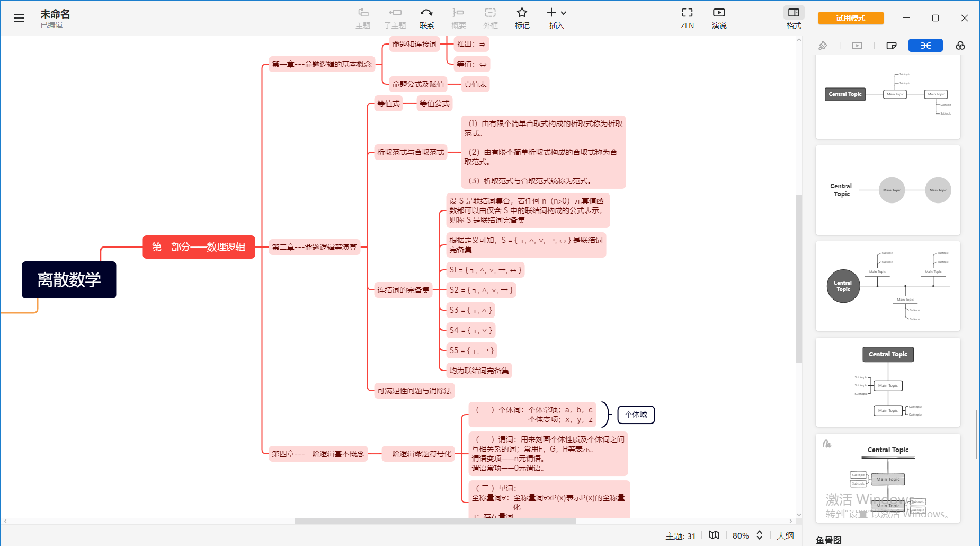Select the 第一部分——数理逻辑 topic node
This screenshot has height=546, width=980.
(x=199, y=247)
